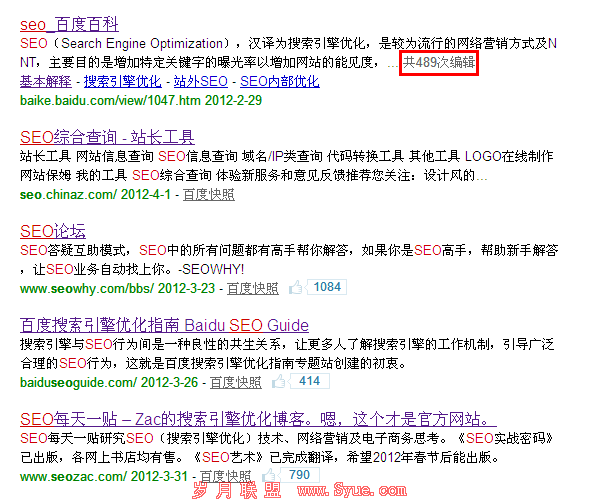Click thumbs-up icon for seozac result

click(x=269, y=475)
